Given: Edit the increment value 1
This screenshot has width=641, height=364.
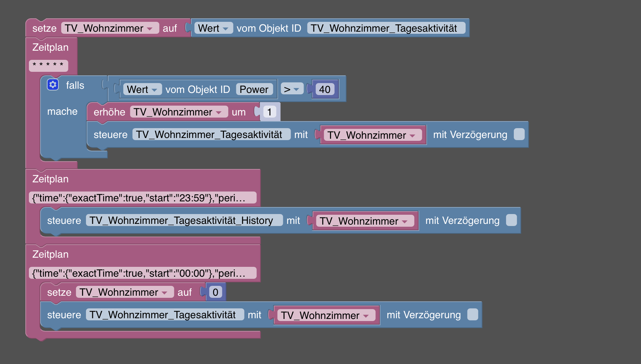Looking at the screenshot, I should pyautogui.click(x=269, y=112).
